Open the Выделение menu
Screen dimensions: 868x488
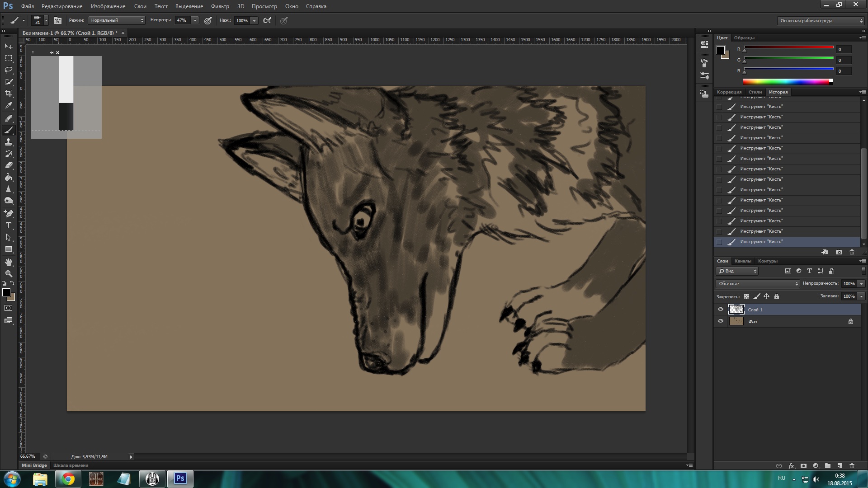pyautogui.click(x=189, y=6)
